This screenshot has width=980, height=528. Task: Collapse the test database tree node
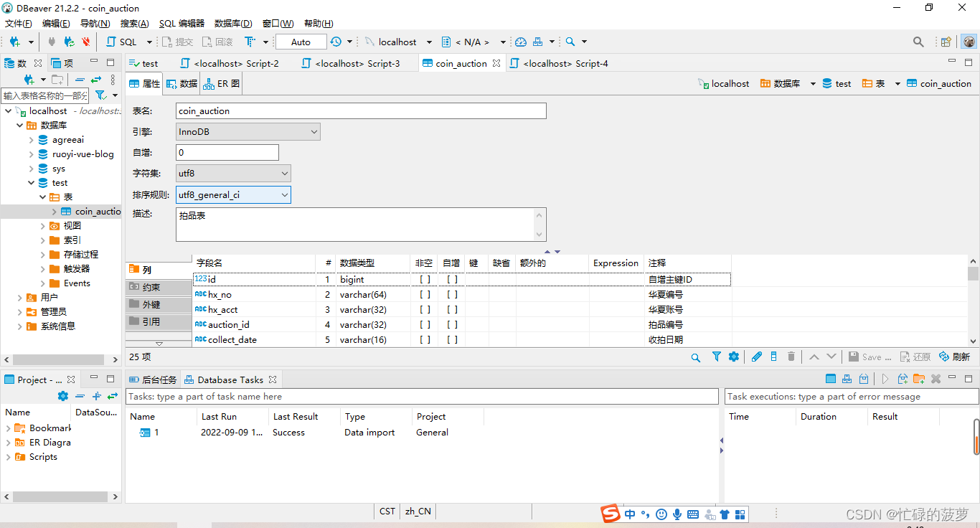31,182
